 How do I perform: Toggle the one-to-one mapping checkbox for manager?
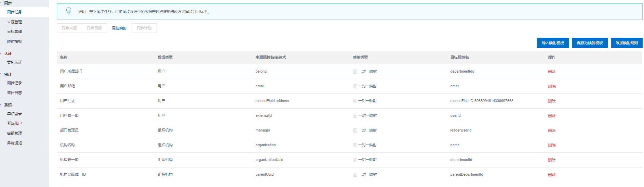(x=355, y=130)
